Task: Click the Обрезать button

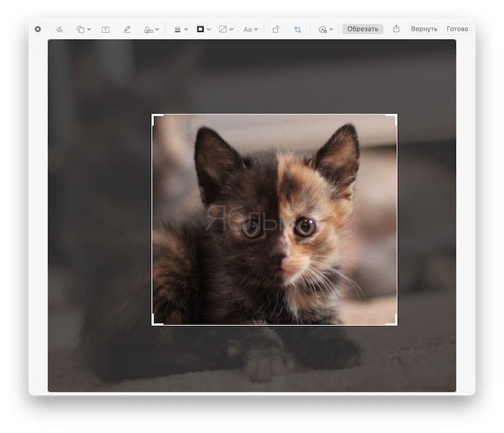Action: coord(362,29)
